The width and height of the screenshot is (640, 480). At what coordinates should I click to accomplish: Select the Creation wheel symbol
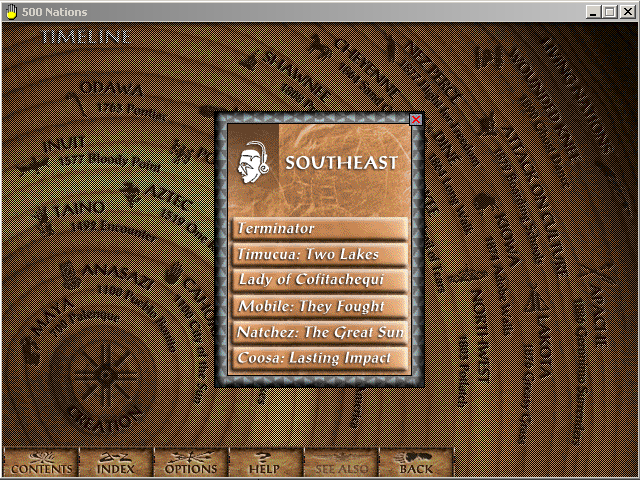[106, 375]
